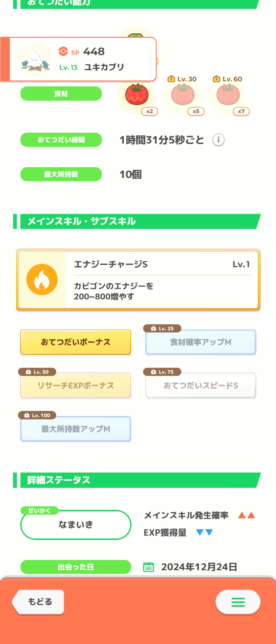Tap the info icon beside おてつだい時間
Screen dimensions: 276x644
218,140
